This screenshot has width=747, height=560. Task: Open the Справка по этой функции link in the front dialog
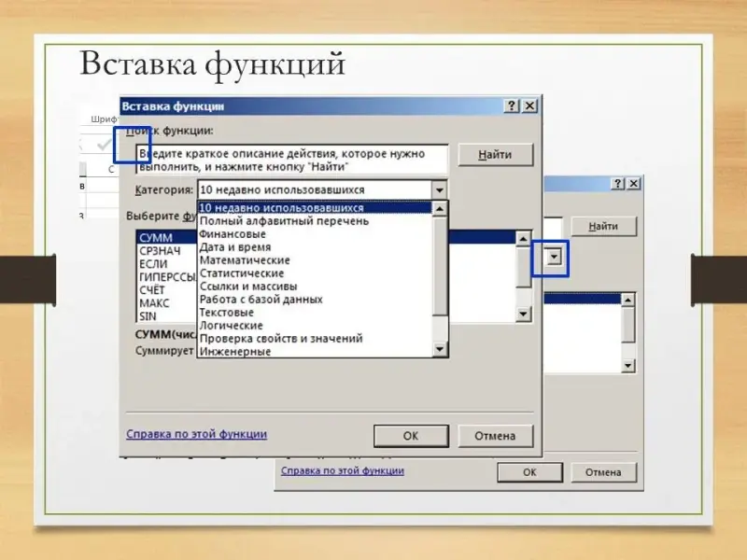tap(196, 434)
